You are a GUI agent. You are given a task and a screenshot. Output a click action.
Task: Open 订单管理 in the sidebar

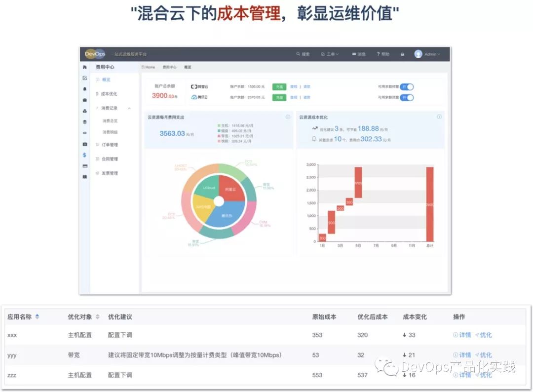click(x=110, y=145)
